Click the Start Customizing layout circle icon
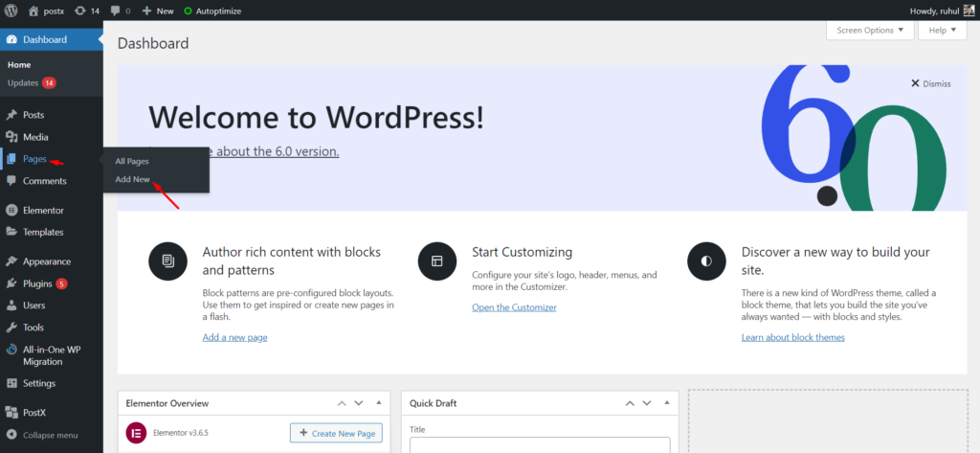The height and width of the screenshot is (453, 980). point(436,260)
